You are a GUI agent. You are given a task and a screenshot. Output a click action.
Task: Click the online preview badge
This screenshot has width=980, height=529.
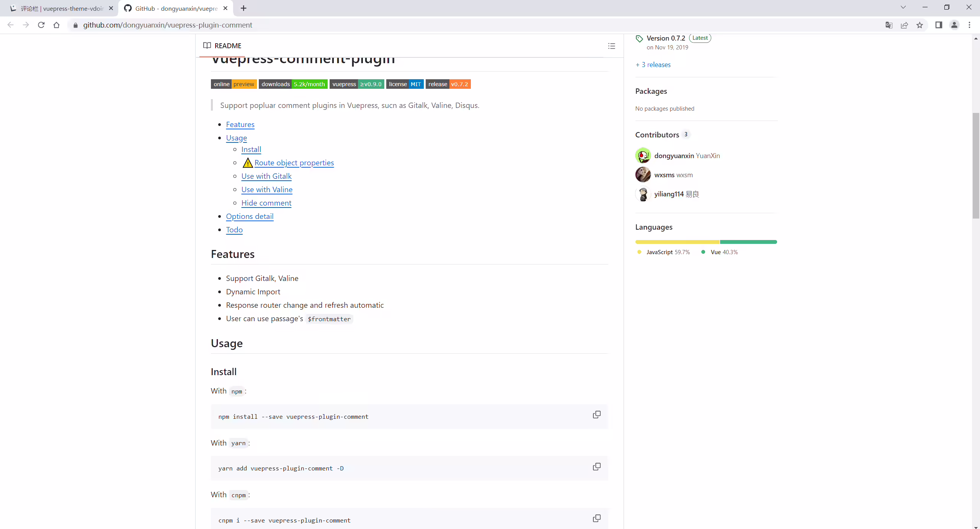coord(234,84)
